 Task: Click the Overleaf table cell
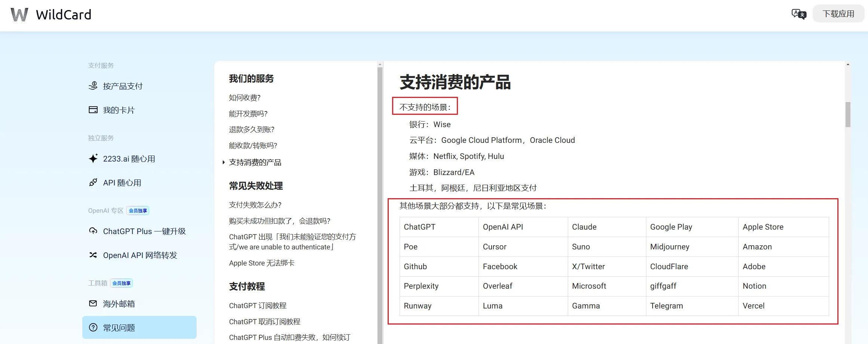(523, 286)
